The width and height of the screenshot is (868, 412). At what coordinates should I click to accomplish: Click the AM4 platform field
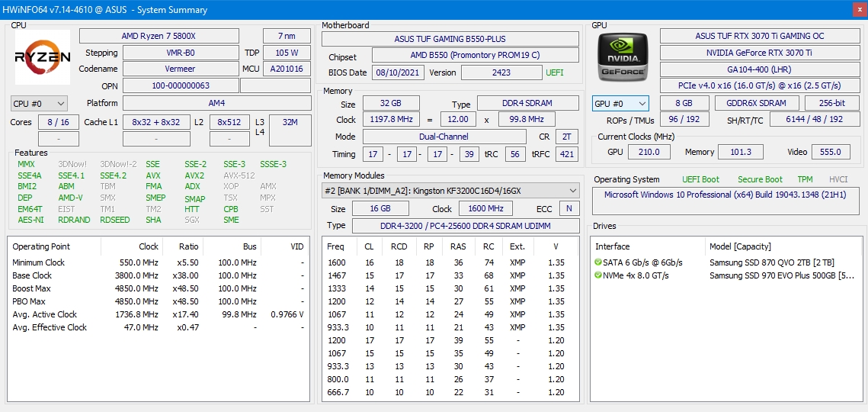[217, 103]
